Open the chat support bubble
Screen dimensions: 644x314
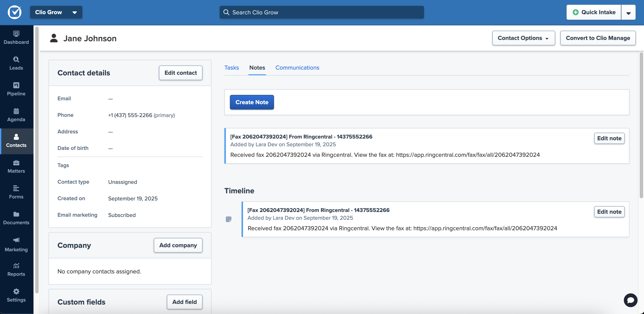pos(630,300)
